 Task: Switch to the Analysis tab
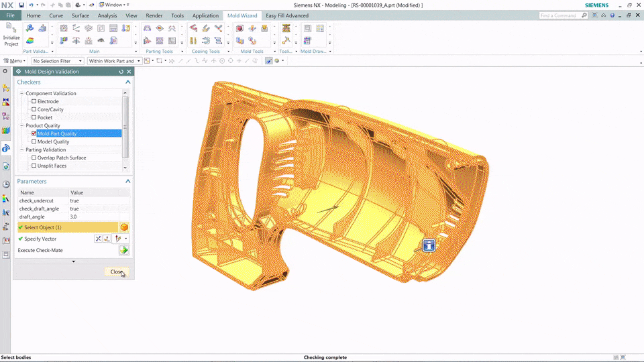tap(107, 15)
